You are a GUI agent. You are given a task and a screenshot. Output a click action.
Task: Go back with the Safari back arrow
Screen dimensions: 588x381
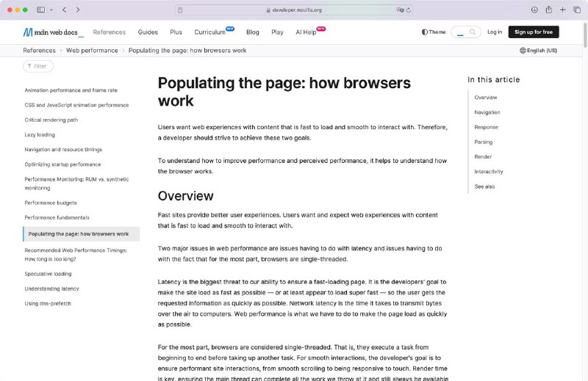(65, 10)
